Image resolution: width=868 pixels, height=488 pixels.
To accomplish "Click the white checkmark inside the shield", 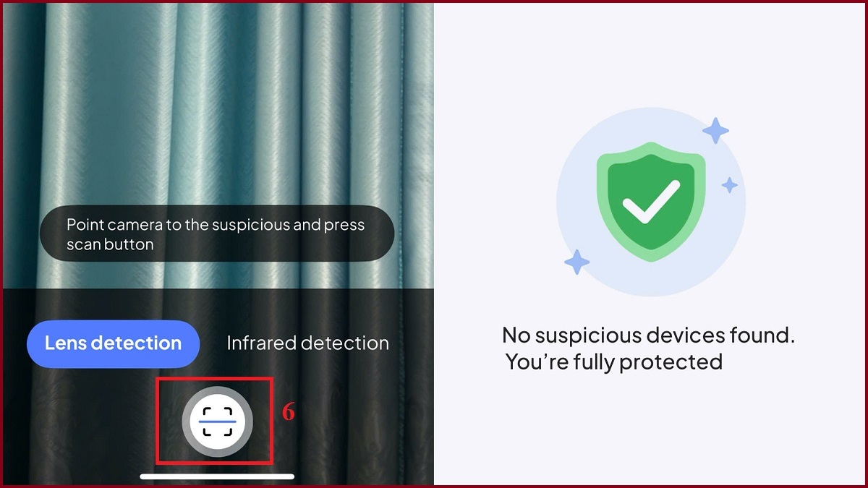I will pyautogui.click(x=652, y=202).
